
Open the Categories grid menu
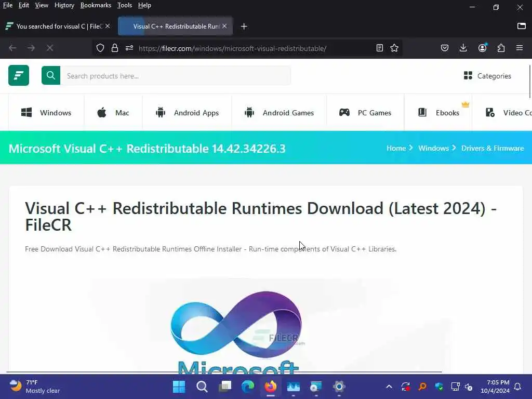click(487, 76)
